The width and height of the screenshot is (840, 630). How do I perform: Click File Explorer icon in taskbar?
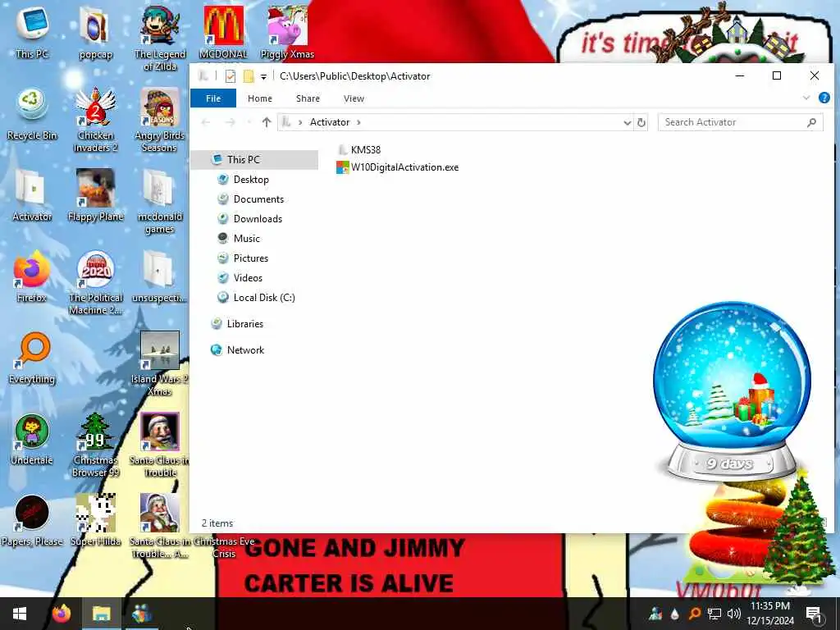[101, 614]
